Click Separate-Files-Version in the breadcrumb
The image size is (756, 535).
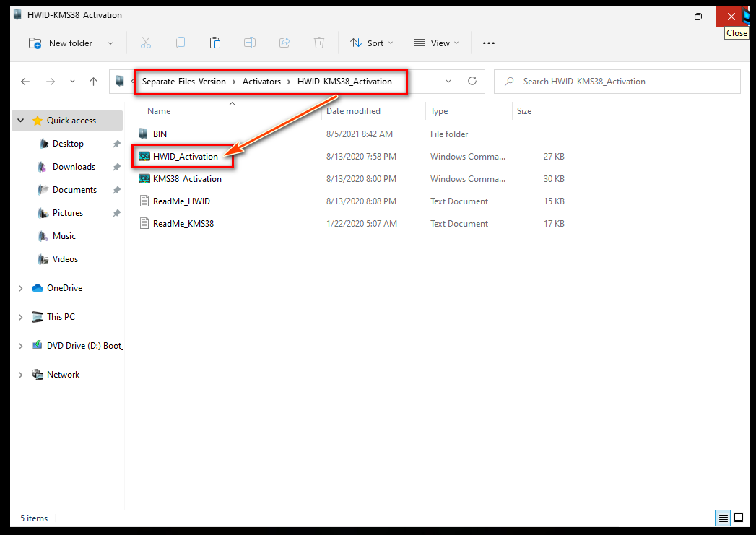(183, 82)
